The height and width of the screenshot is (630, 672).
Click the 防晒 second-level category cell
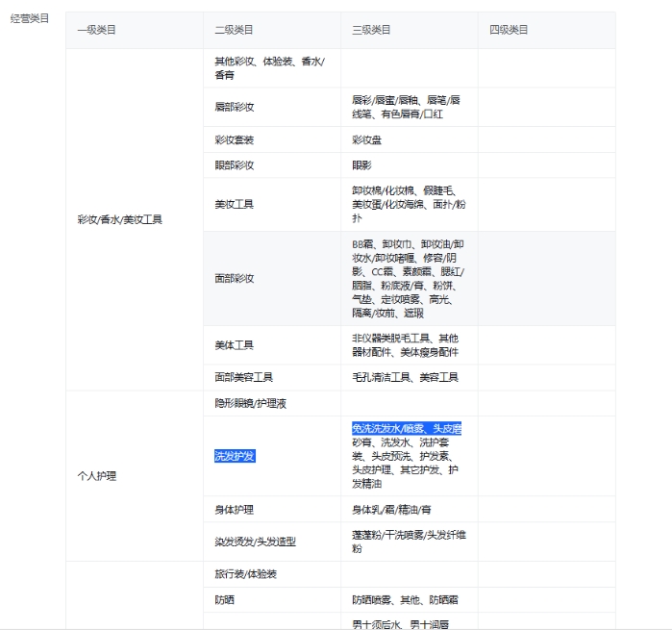[x=224, y=599]
